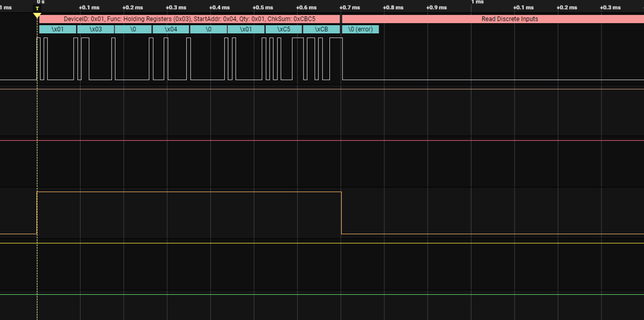
Task: Click the 0 s time origin label
Action: (x=40, y=2)
